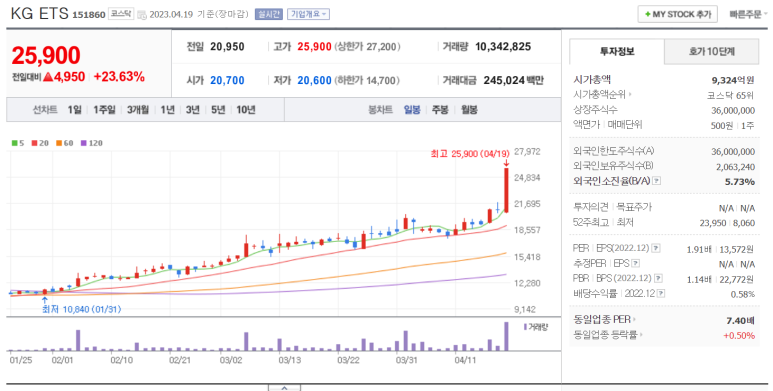The image size is (773, 391).
Task: Click the 동일업종 PER value 7.40배
Action: pos(740,320)
